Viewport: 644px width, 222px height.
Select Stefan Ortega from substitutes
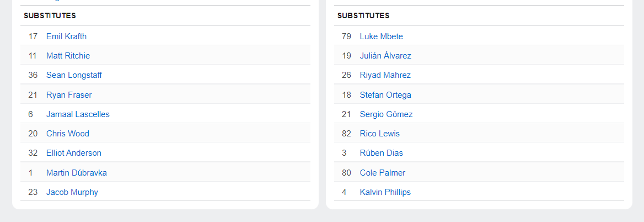coord(385,95)
